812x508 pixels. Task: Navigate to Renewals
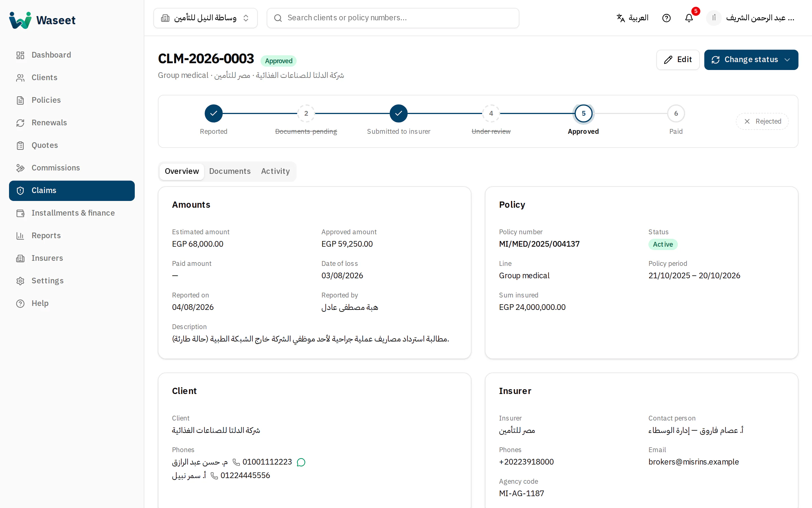click(x=72, y=123)
